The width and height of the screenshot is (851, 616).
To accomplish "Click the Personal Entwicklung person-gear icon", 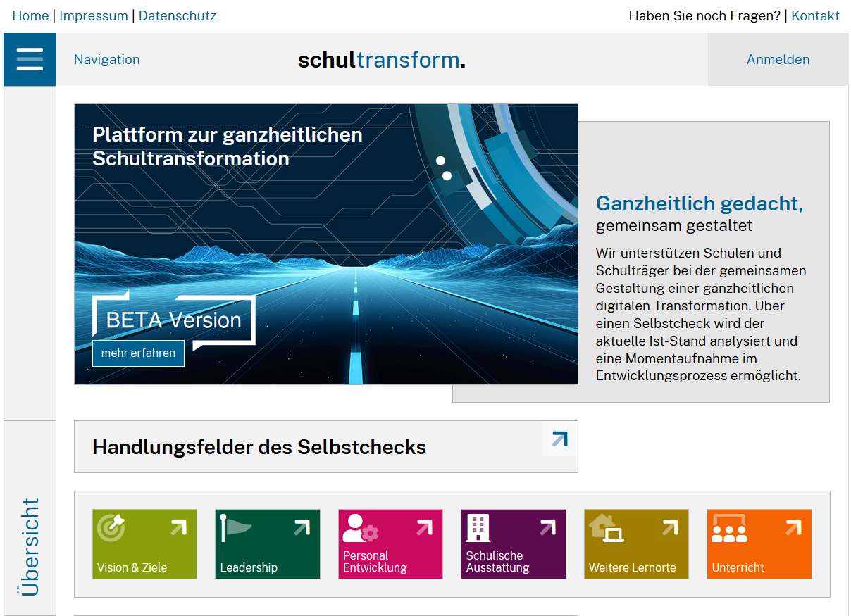I will (359, 528).
